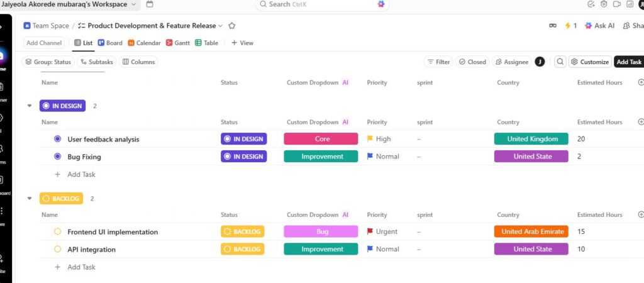Open workspace name dropdown

point(133,4)
